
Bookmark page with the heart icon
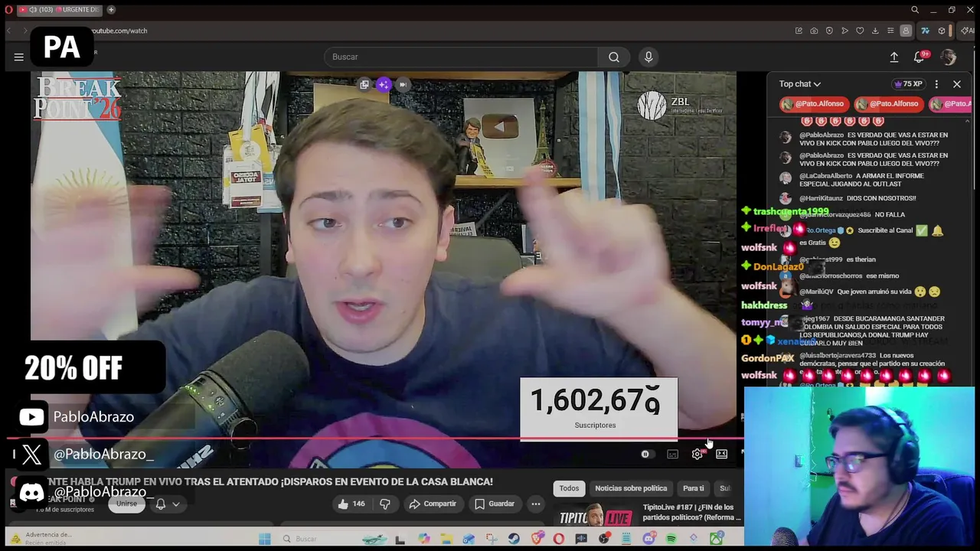point(860,31)
